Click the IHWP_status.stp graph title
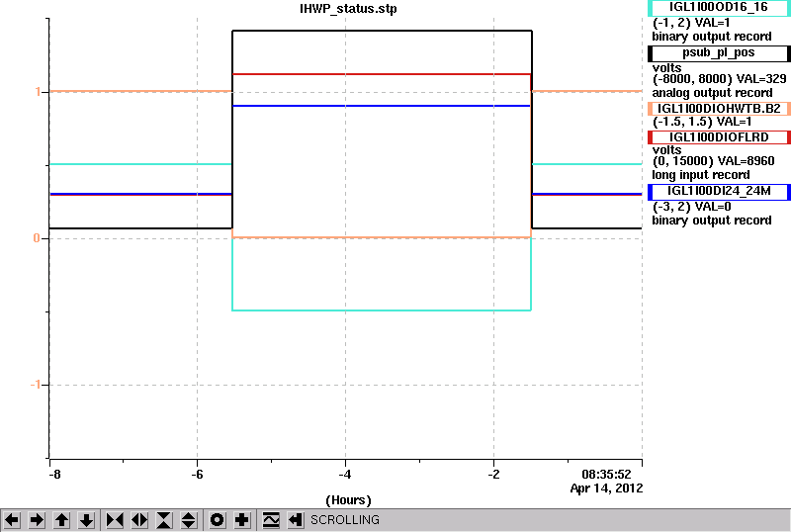The width and height of the screenshot is (791, 532). point(348,9)
